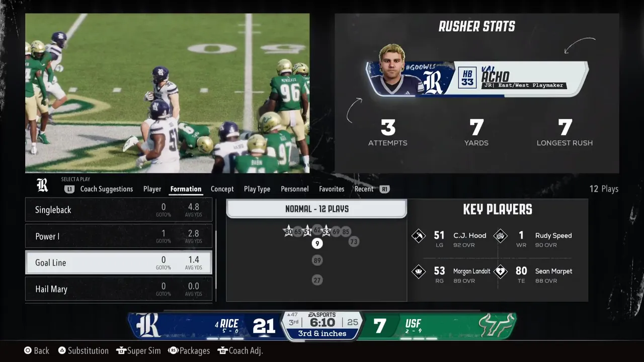The height and width of the screenshot is (362, 644).
Task: Click the Rudy Speed ability diamond icon
Action: (x=501, y=236)
